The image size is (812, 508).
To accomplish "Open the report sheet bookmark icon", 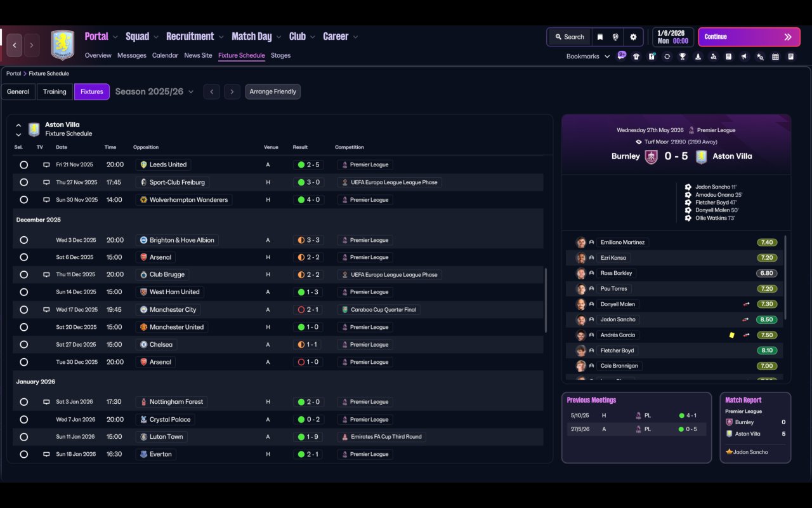I will [729, 57].
